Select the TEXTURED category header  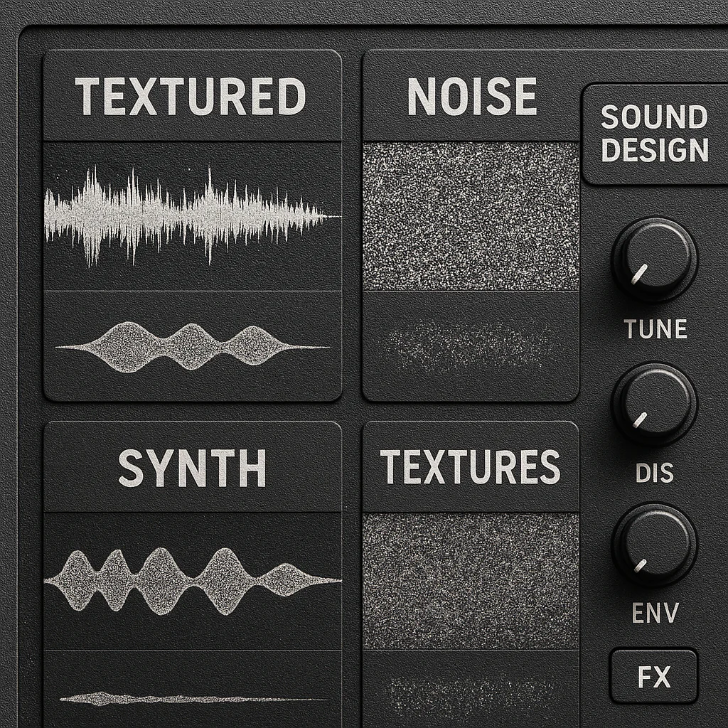pyautogui.click(x=192, y=96)
